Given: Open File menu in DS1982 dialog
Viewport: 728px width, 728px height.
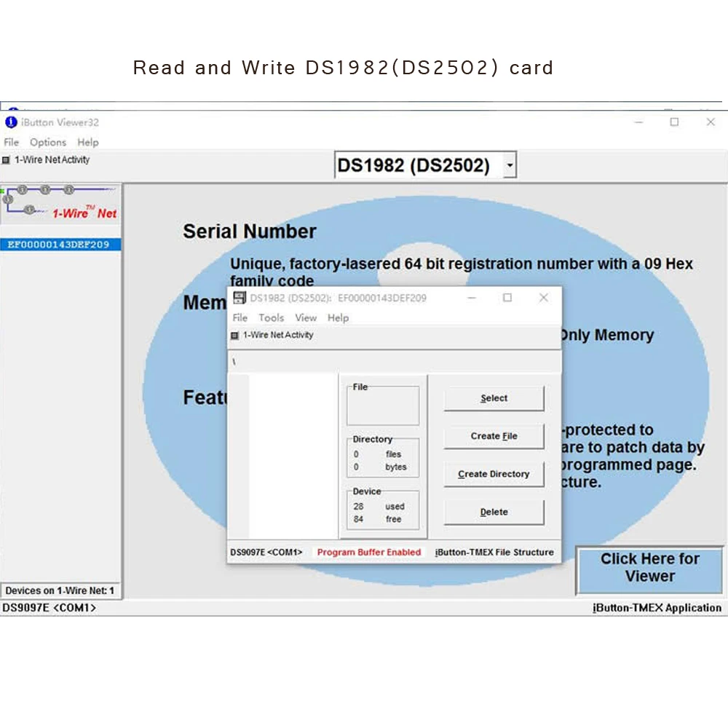Looking at the screenshot, I should [x=240, y=317].
